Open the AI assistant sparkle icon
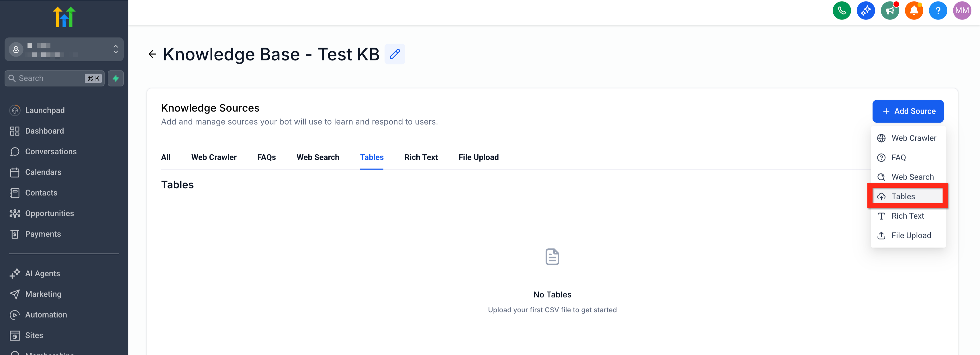This screenshot has width=980, height=355. click(x=865, y=11)
